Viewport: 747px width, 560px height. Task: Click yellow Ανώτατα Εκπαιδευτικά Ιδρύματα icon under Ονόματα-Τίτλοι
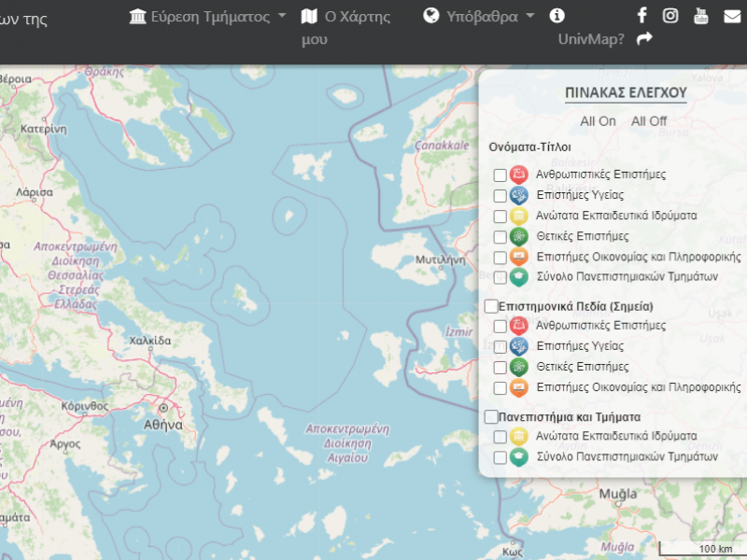(519, 216)
